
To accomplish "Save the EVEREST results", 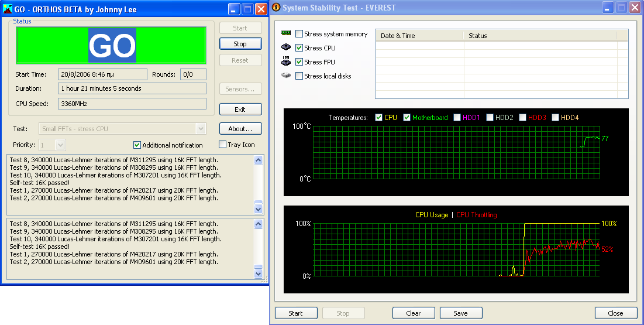I will pos(461,313).
